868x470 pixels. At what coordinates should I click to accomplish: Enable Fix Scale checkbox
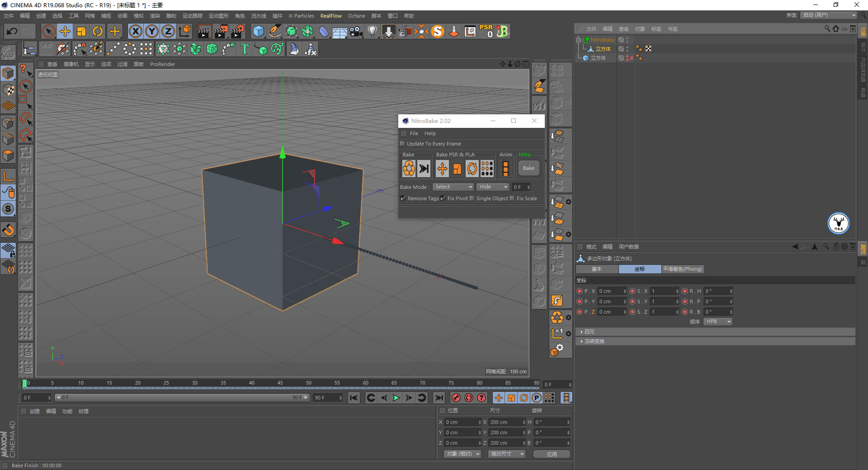click(x=512, y=198)
